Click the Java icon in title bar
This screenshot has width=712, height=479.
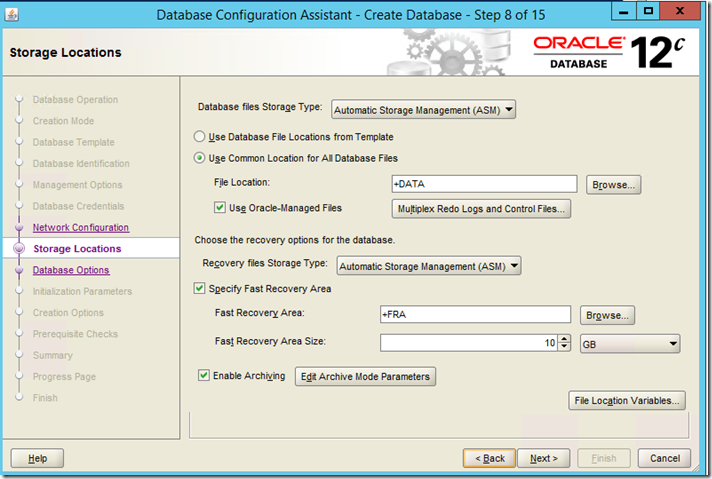[12, 15]
